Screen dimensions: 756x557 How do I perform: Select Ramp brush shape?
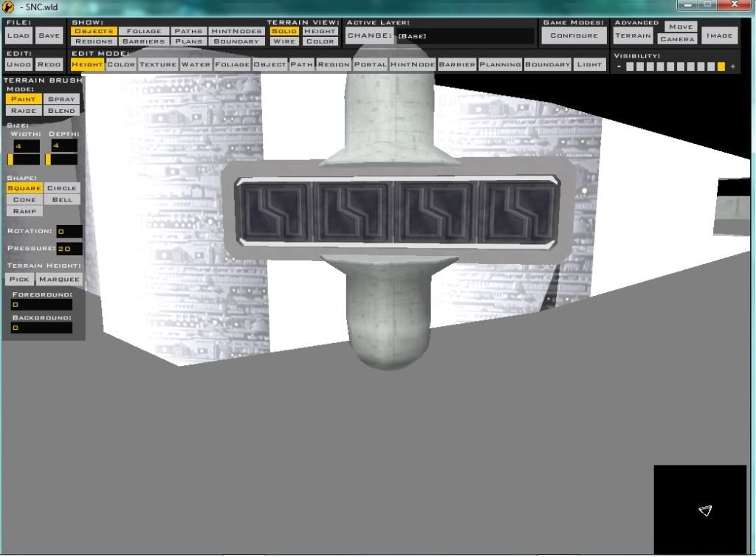(x=24, y=211)
